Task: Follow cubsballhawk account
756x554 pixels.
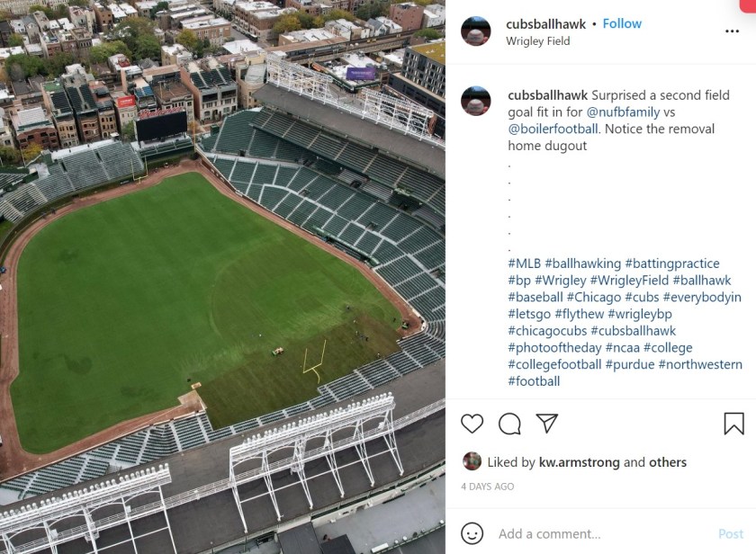Action: tap(622, 23)
